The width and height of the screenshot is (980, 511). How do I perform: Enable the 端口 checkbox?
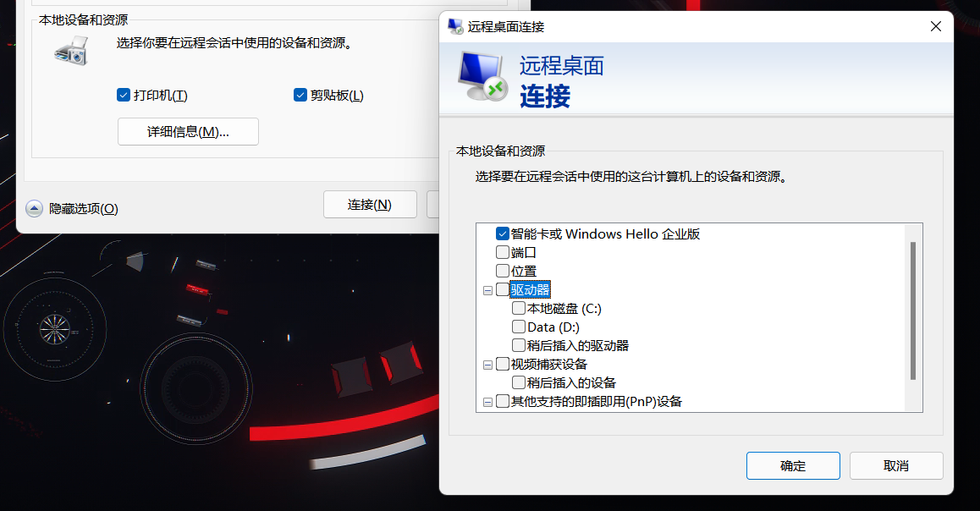503,252
